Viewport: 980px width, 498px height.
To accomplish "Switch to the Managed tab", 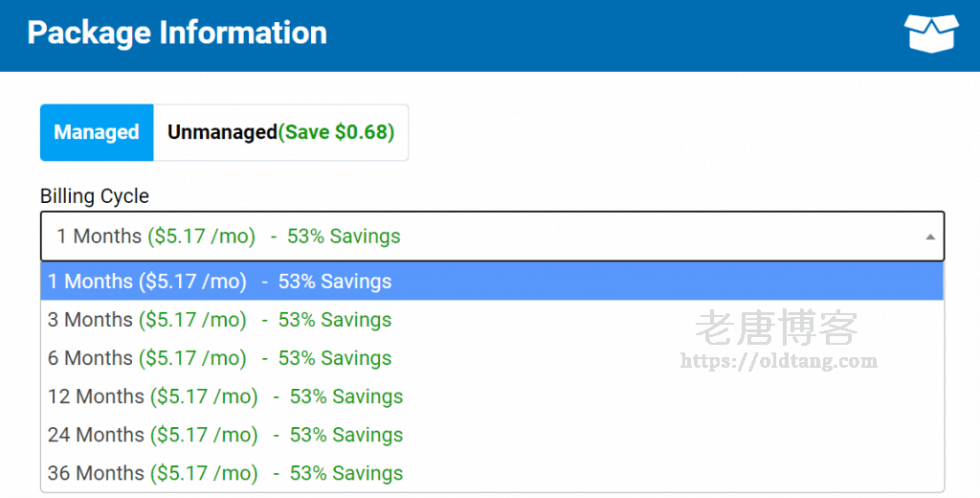I will [x=97, y=132].
